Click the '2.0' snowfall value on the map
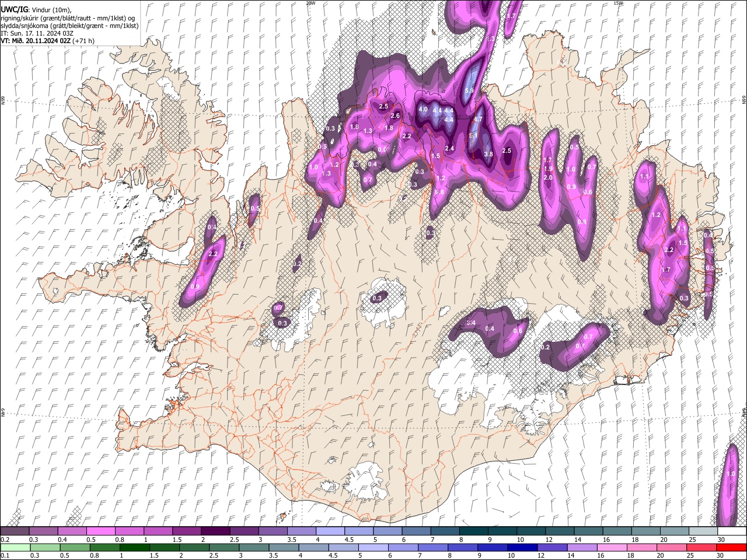 (x=548, y=177)
